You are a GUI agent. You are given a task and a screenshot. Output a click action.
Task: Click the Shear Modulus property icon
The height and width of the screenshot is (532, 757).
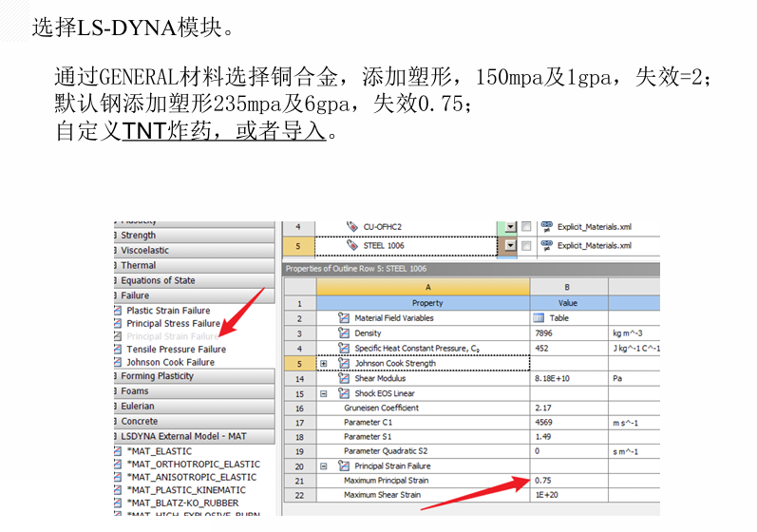[344, 378]
